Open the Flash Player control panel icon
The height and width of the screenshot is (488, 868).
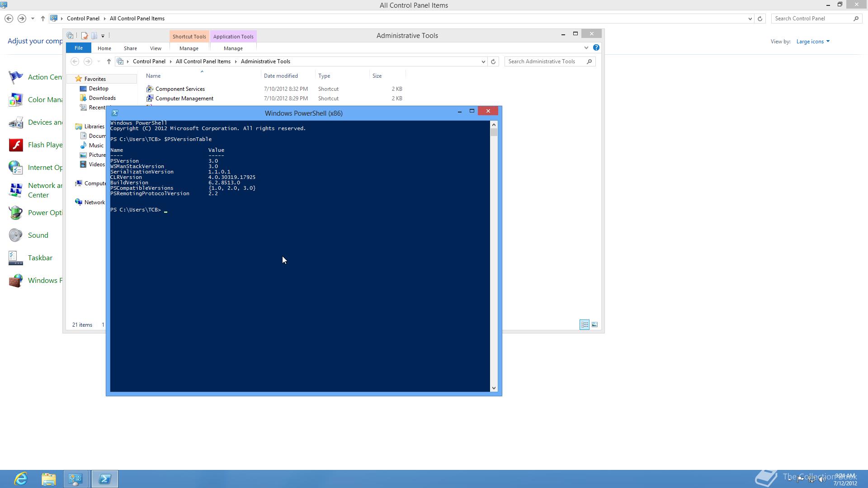(x=16, y=145)
